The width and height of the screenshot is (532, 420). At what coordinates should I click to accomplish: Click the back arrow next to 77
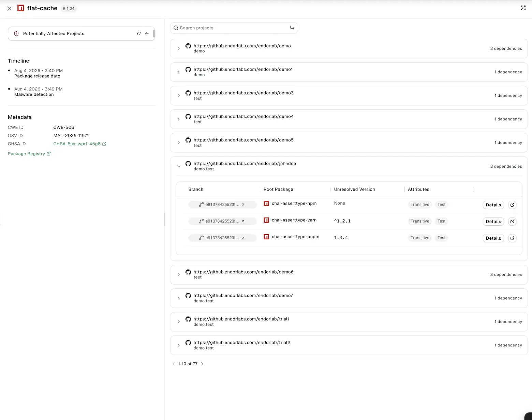[147, 34]
